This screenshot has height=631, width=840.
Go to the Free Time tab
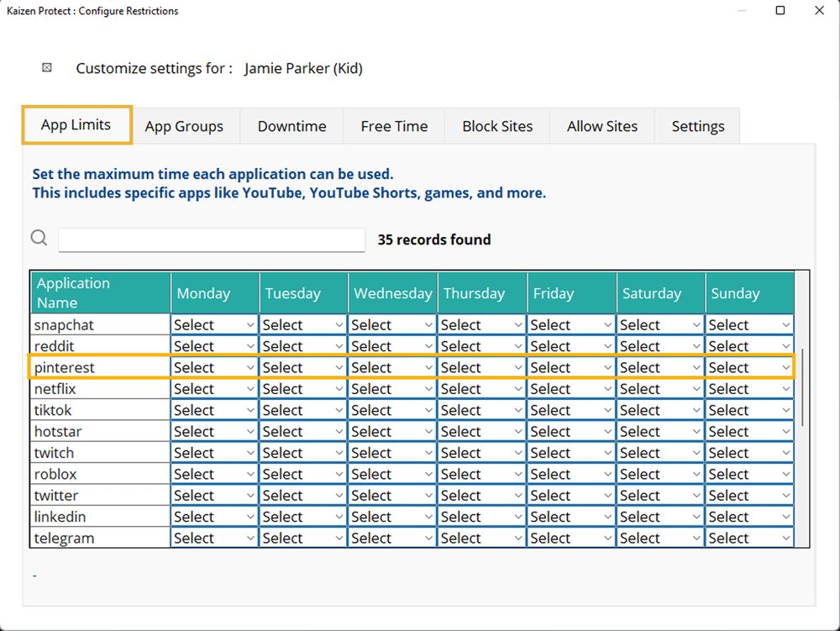(x=394, y=126)
